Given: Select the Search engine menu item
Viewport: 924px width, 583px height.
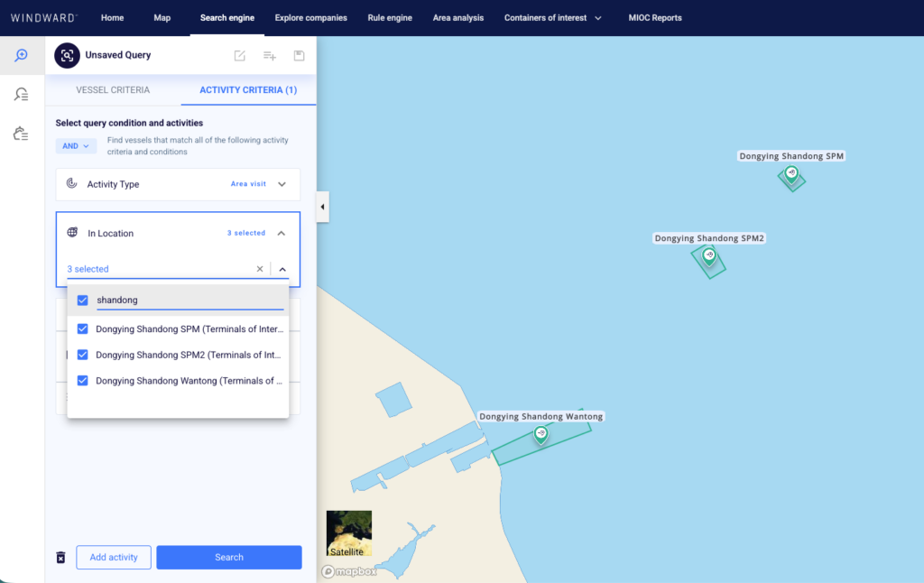Looking at the screenshot, I should point(226,18).
